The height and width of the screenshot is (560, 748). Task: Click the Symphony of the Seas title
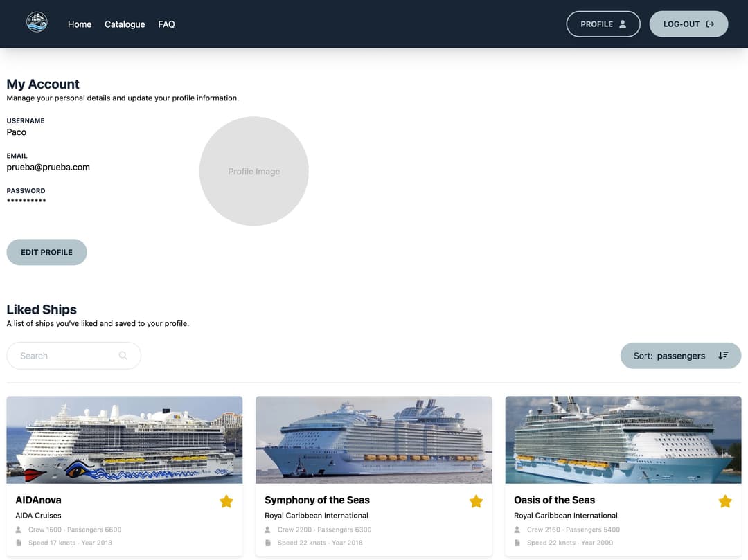(x=317, y=500)
